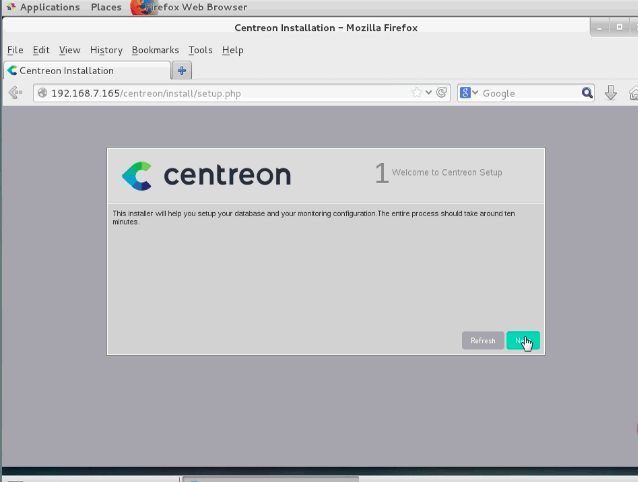Click the site identity globe icon

(x=42, y=93)
